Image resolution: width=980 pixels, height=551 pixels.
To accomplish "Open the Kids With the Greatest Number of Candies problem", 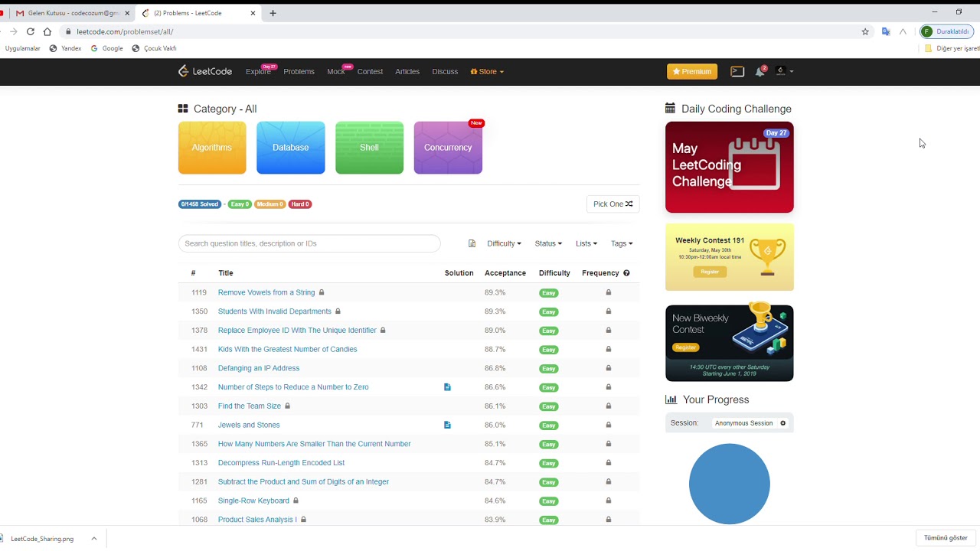I will click(x=287, y=349).
